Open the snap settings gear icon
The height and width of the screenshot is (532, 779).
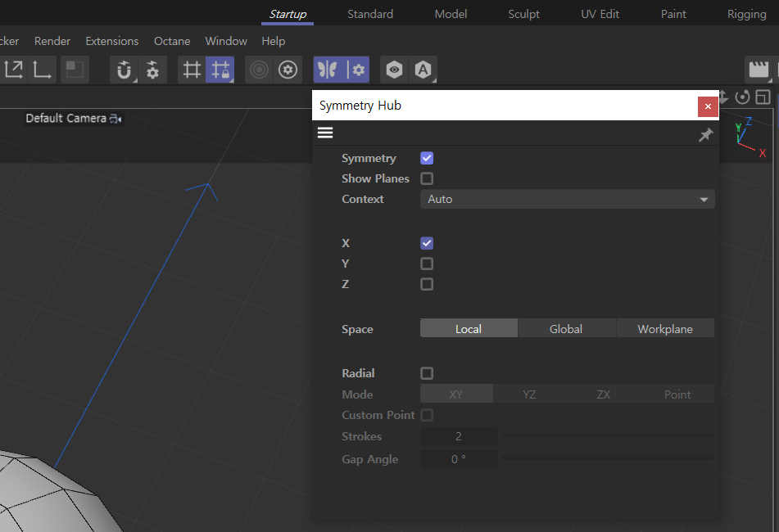point(152,70)
